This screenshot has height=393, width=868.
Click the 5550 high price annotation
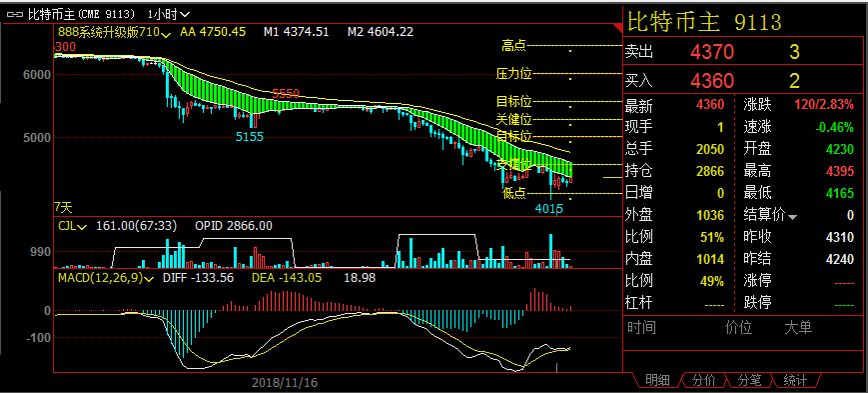point(286,93)
